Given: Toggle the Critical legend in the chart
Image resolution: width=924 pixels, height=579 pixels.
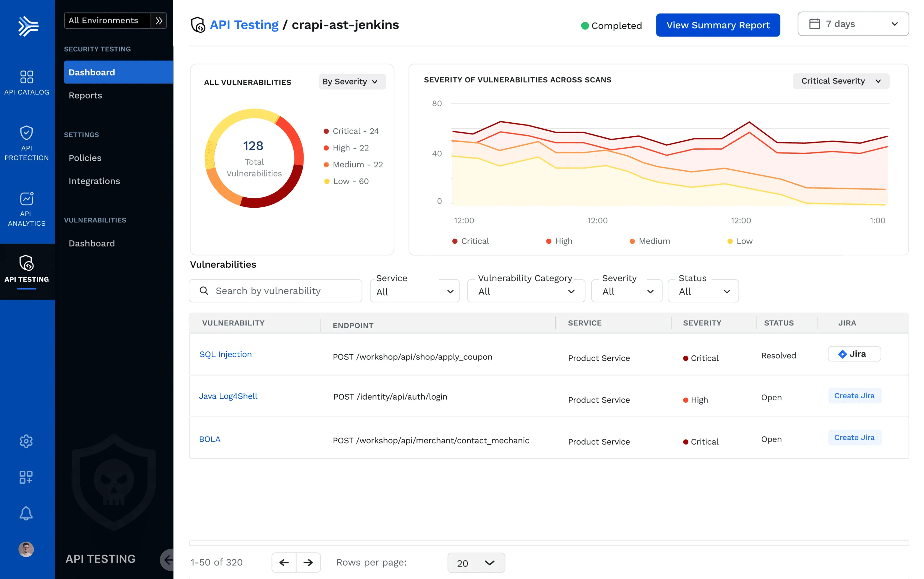Looking at the screenshot, I should click(470, 241).
